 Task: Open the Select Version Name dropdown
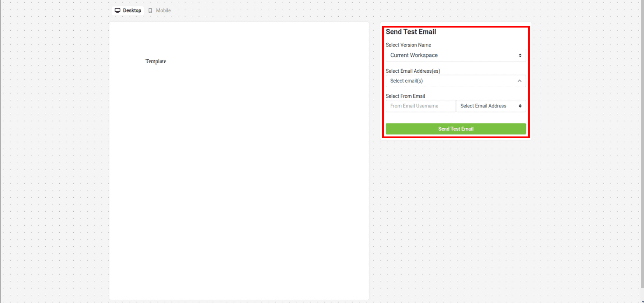pos(456,55)
